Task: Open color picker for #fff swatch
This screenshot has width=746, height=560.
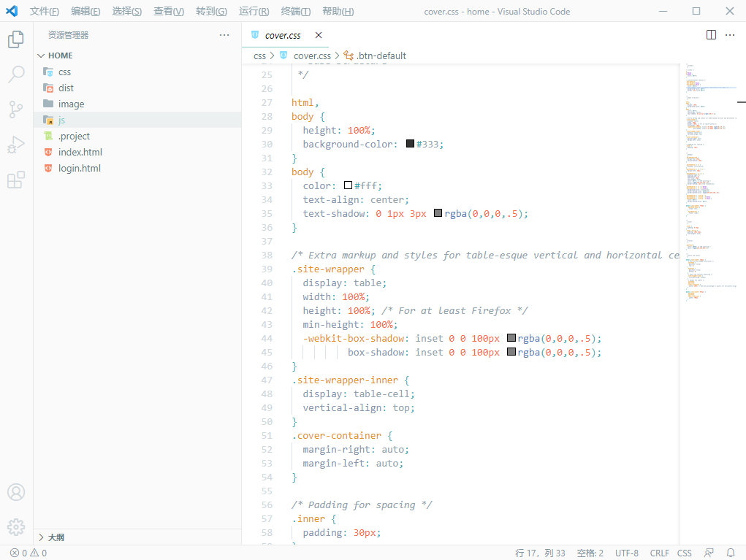Action: click(x=349, y=185)
